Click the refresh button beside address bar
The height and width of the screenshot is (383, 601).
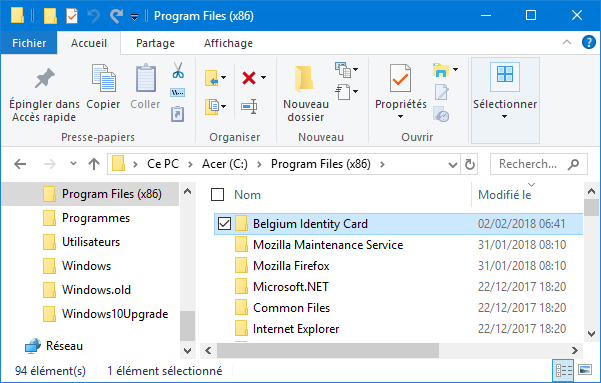tap(470, 164)
